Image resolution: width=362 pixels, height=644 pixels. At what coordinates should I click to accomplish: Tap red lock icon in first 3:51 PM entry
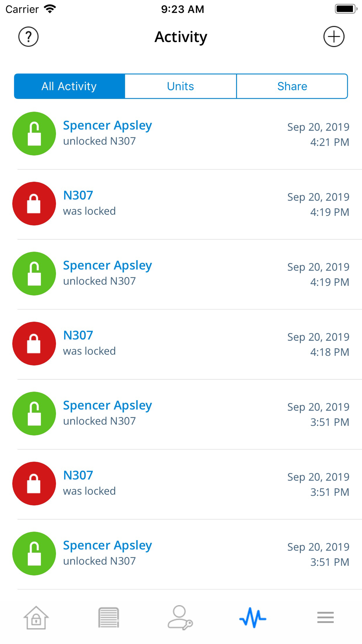(34, 484)
